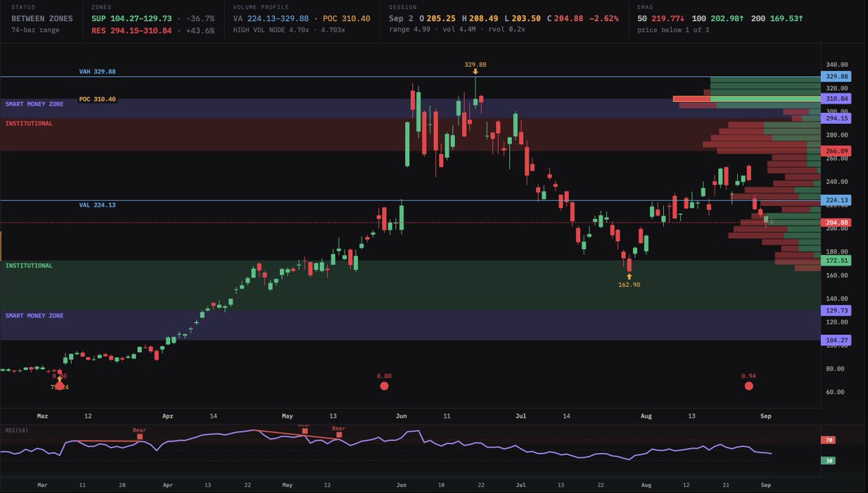Select the 162.90 swing low arrow marker
868x493 pixels.
pos(629,277)
